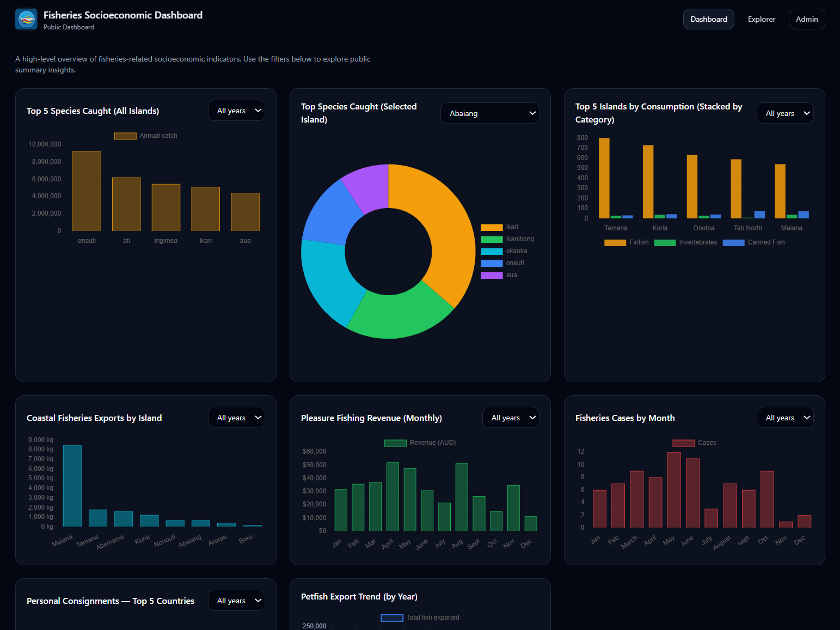This screenshot has height=630, width=840.
Task: Toggle the aua legend swatch in donut chart
Action: coord(492,276)
